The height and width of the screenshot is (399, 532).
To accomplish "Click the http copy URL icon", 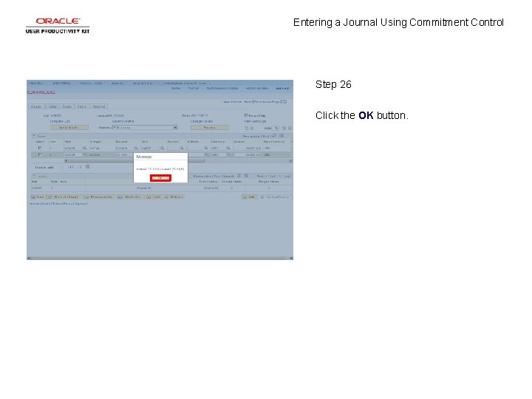I will [284, 102].
